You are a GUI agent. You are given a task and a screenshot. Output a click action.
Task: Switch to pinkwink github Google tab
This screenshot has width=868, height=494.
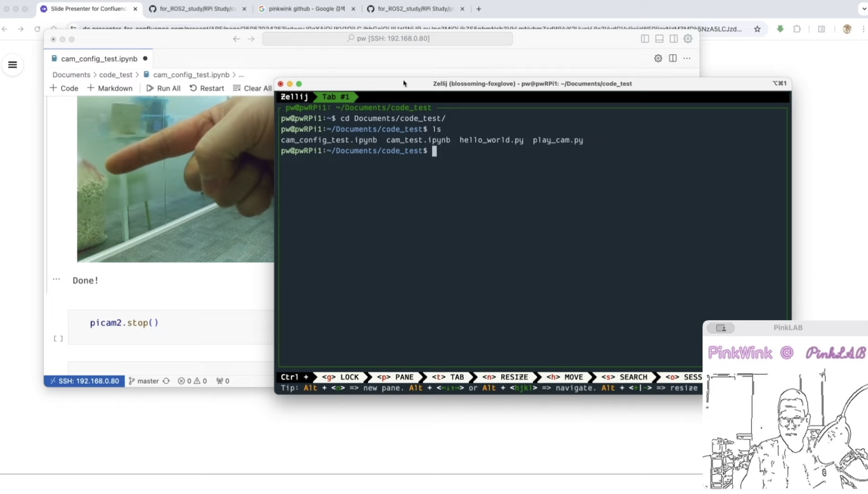pos(307,9)
